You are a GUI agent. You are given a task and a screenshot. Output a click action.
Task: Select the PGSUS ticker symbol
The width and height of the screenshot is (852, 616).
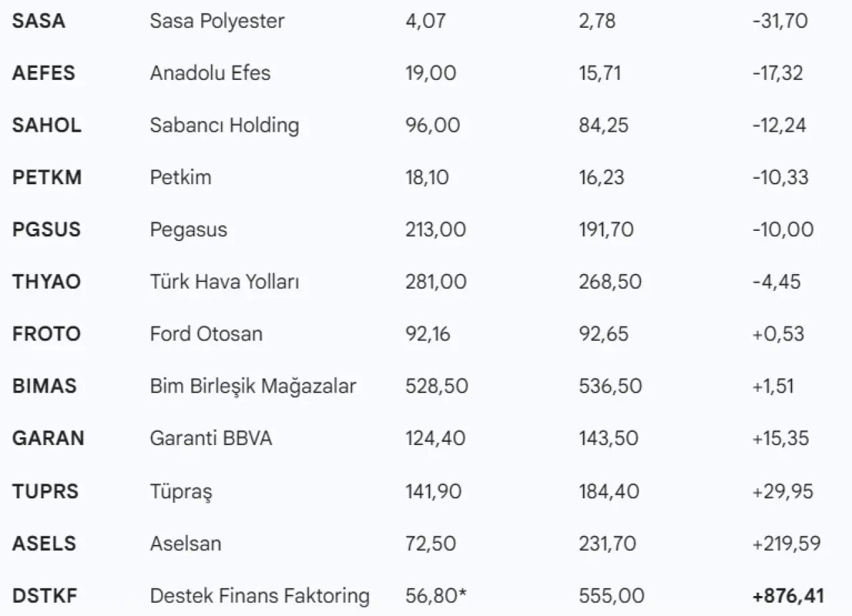point(47,230)
